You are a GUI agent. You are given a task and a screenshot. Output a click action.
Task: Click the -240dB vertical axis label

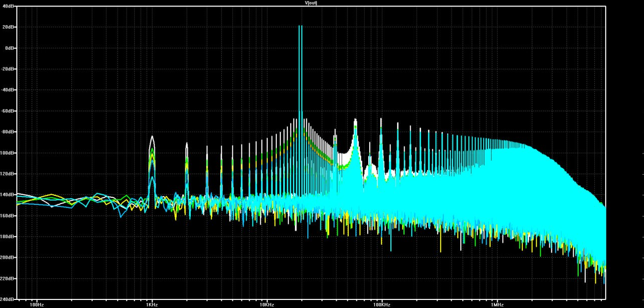click(x=7, y=299)
